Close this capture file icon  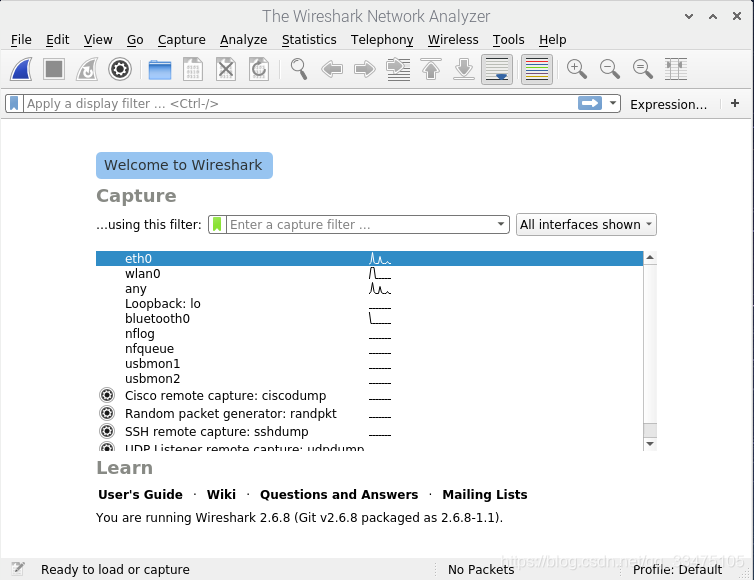(226, 69)
